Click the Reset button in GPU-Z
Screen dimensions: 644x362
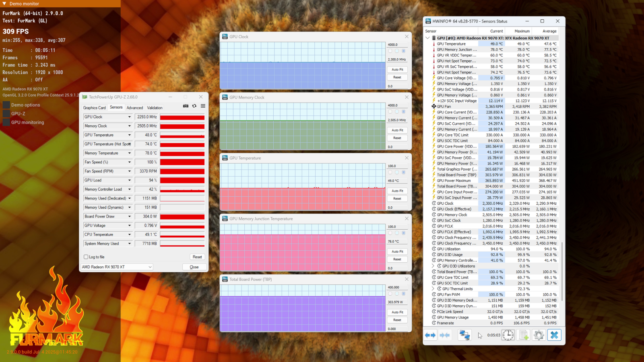click(197, 257)
